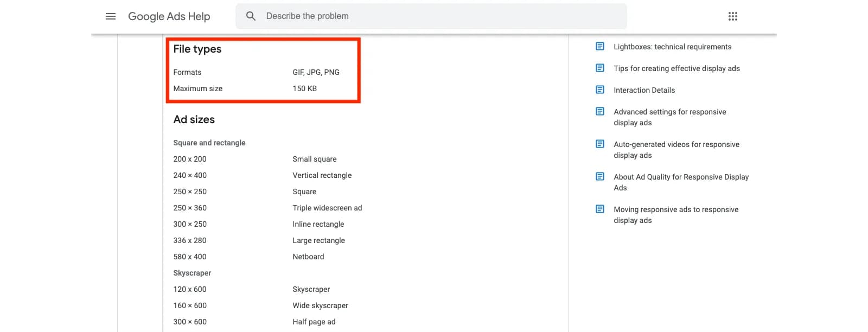Open Advanced settings for responsive display ads
Screen dimensions: 868x332
coord(669,117)
